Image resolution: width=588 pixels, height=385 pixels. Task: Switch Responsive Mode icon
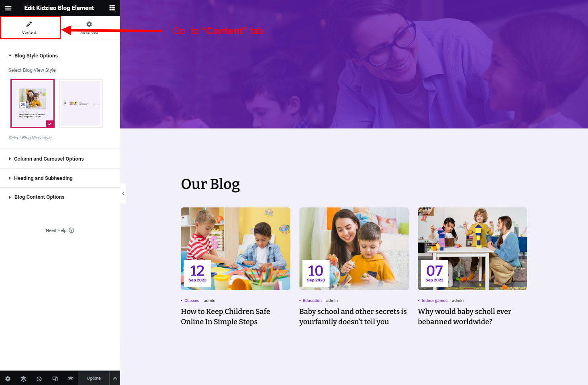point(55,379)
